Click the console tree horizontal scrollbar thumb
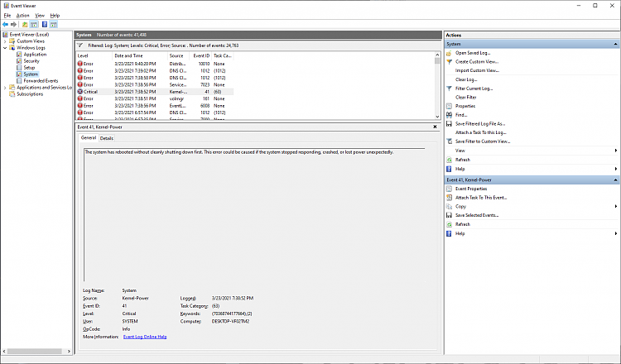The image size is (621, 364). [x=35, y=352]
